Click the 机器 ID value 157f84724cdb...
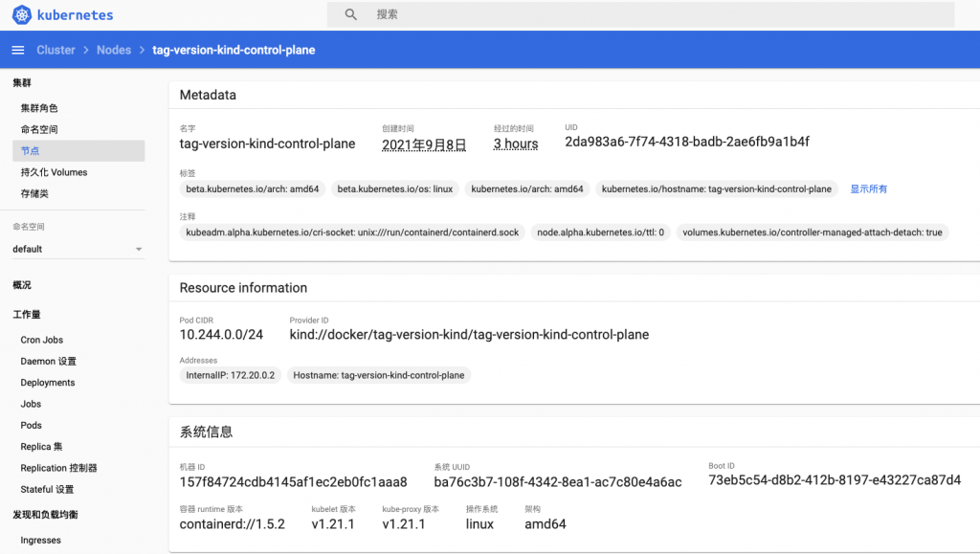 (x=293, y=482)
